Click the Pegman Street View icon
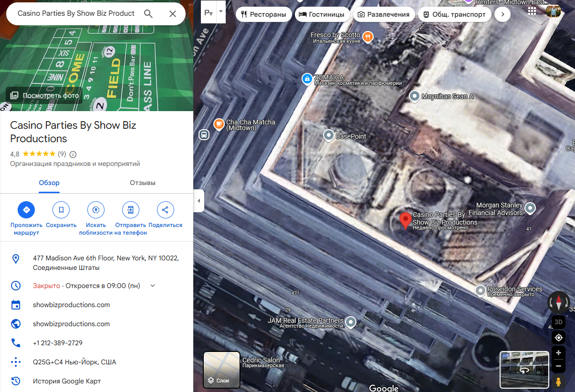The image size is (575, 392). [558, 382]
